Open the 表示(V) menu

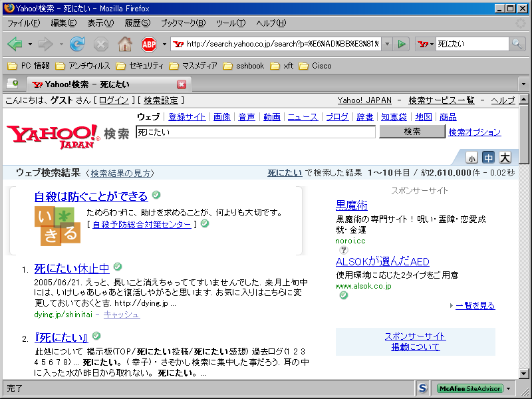[100, 23]
